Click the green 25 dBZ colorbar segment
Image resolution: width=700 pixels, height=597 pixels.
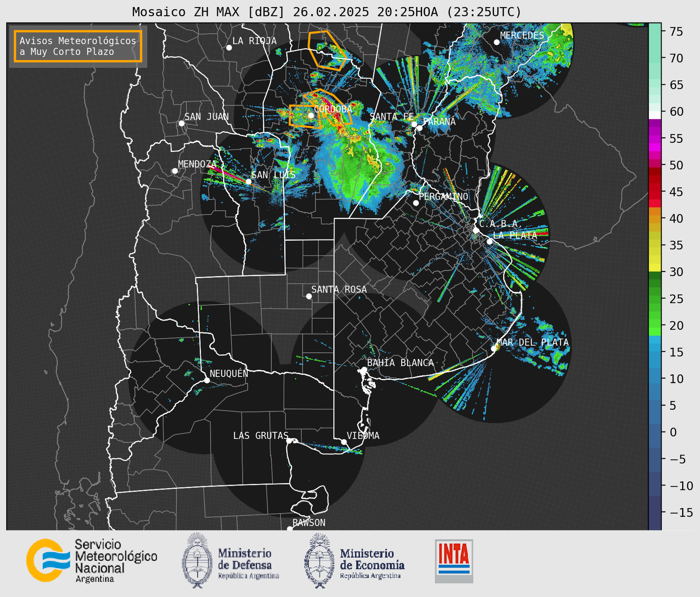(655, 299)
